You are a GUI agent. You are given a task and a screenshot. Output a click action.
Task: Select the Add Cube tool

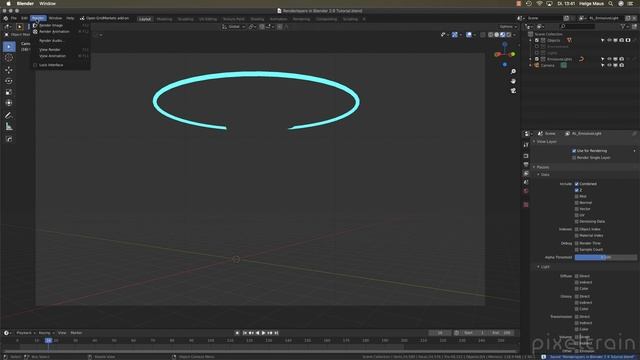click(9, 139)
